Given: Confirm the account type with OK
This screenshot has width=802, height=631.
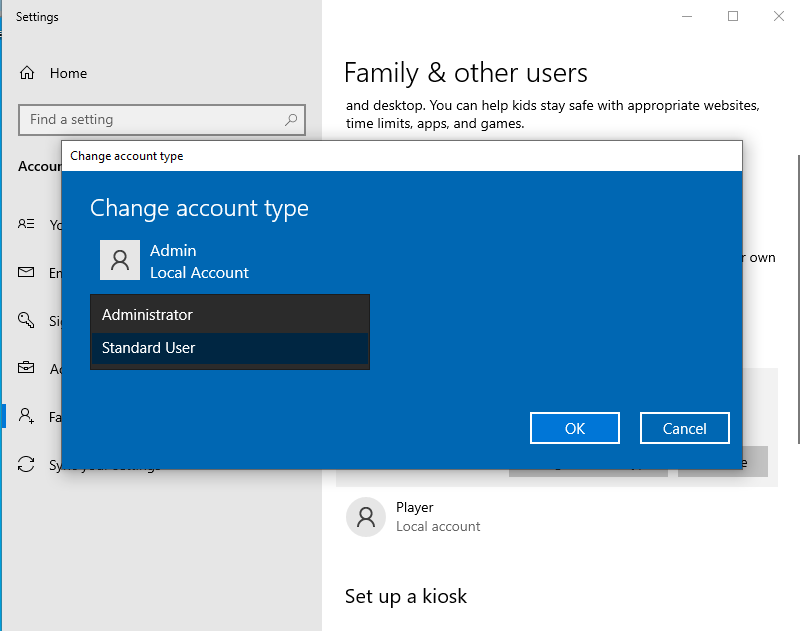Looking at the screenshot, I should click(x=575, y=428).
